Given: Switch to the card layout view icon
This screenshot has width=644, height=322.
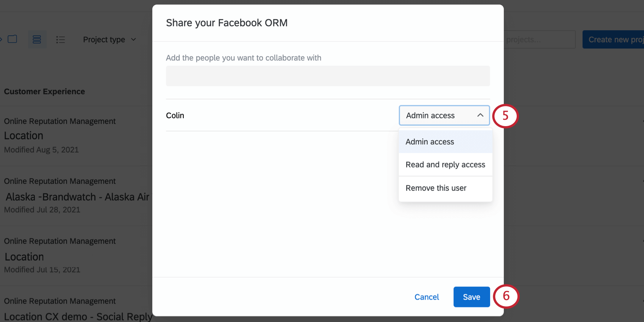Looking at the screenshot, I should [37, 39].
